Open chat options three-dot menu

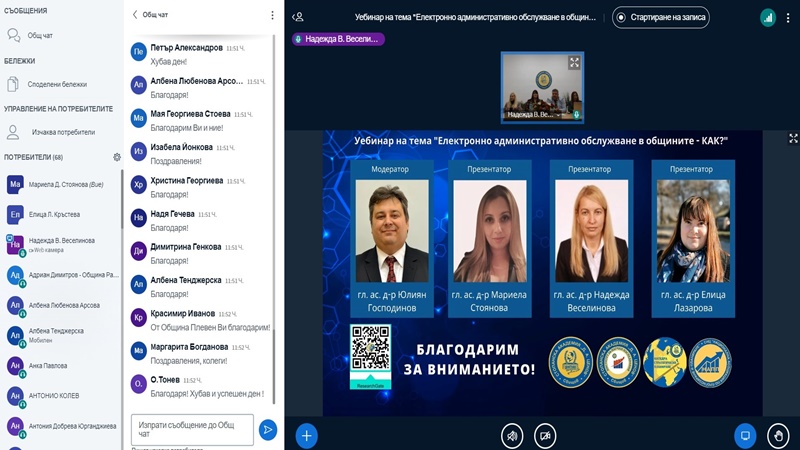(272, 15)
